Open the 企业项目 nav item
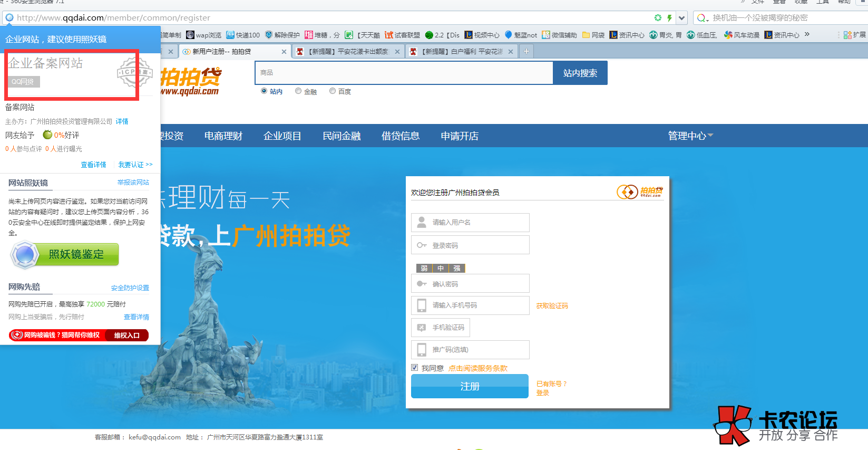Image resolution: width=868 pixels, height=450 pixels. [282, 136]
